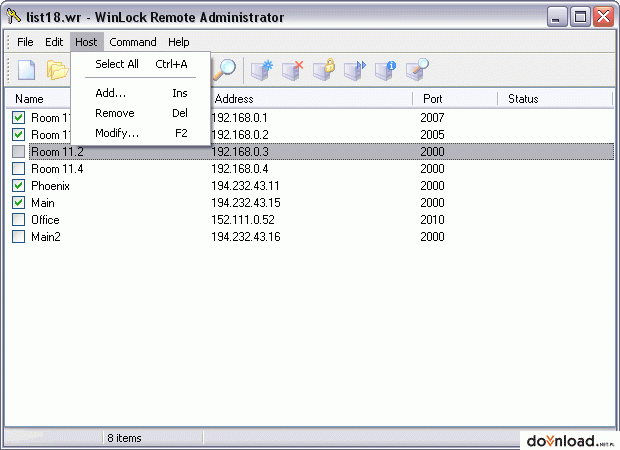Viewport: 620px width, 450px height.
Task: Click the 8 items status bar text
Action: click(124, 438)
